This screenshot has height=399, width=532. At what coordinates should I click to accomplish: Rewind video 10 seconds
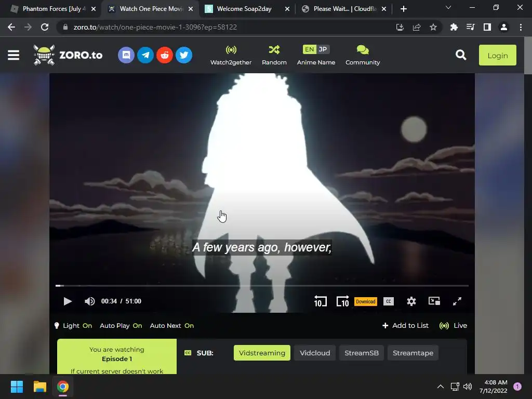tap(320, 301)
